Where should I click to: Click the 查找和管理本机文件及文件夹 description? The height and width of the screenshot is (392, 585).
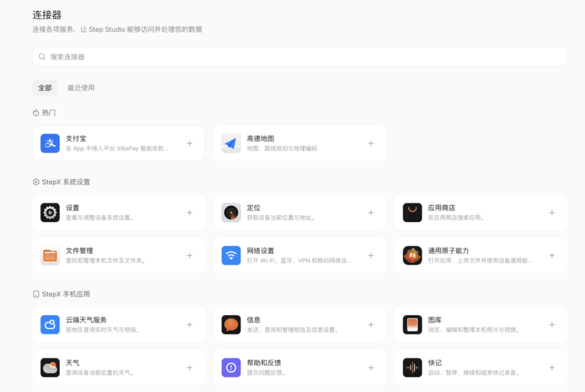point(106,261)
